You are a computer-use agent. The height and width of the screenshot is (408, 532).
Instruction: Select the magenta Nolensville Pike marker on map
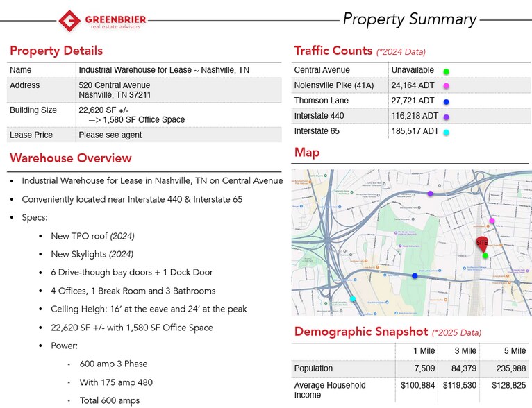492,221
